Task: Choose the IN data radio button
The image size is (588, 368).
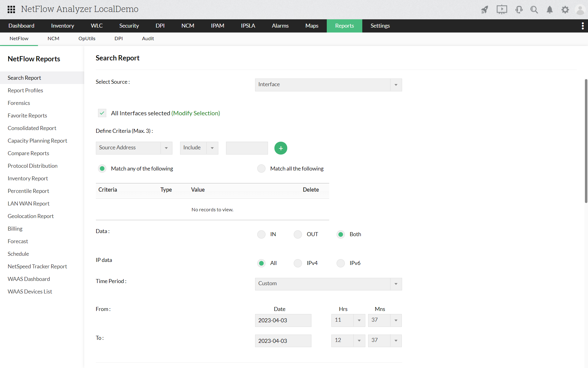Action: click(x=261, y=234)
